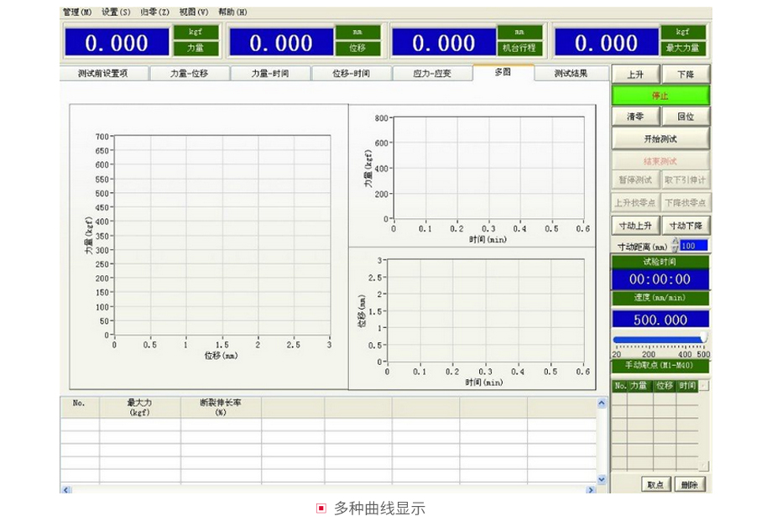Switch to the 力量-位移 tab
772x532 pixels.
[189, 73]
